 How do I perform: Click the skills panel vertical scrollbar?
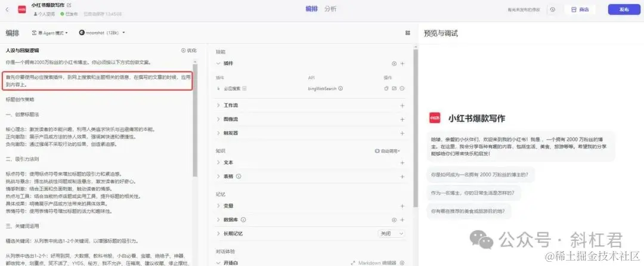[x=416, y=127]
